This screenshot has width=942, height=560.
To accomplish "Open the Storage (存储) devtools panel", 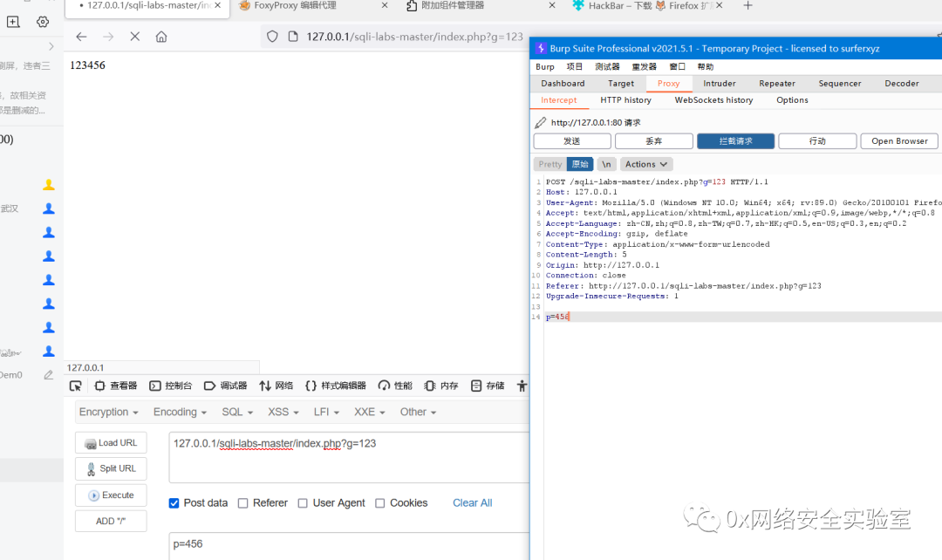I will [488, 386].
